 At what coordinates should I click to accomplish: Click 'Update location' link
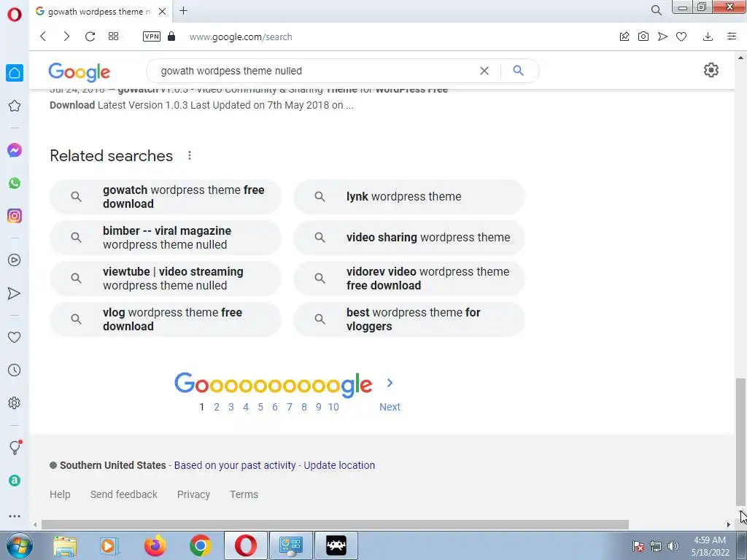pos(339,465)
